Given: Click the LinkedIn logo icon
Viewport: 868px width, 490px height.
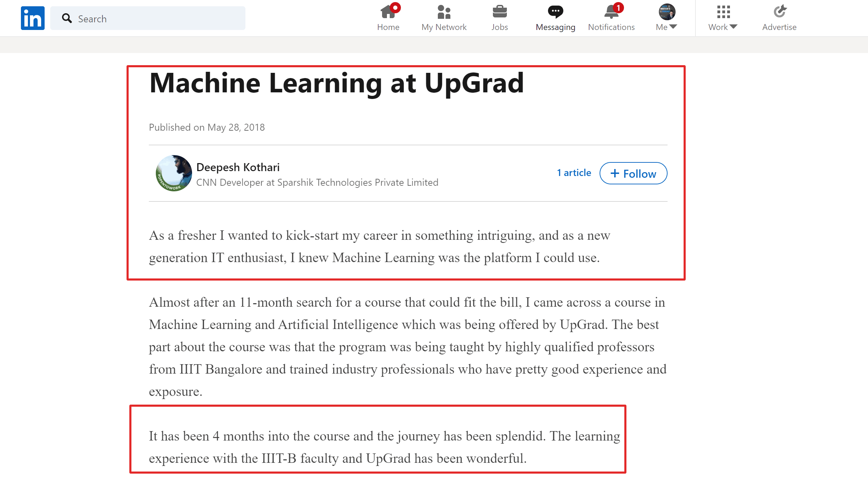Looking at the screenshot, I should click(x=32, y=18).
